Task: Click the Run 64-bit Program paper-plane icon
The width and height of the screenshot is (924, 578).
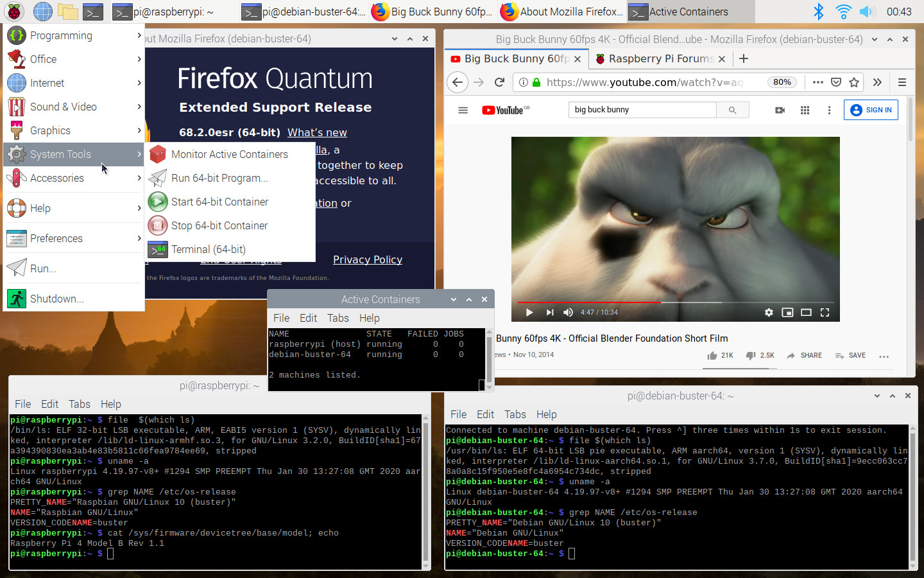Action: 158,178
